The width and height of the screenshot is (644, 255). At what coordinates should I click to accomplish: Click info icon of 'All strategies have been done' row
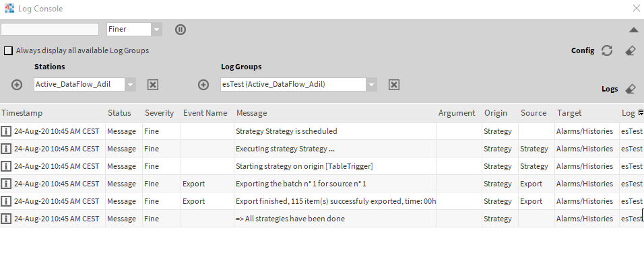[6, 219]
